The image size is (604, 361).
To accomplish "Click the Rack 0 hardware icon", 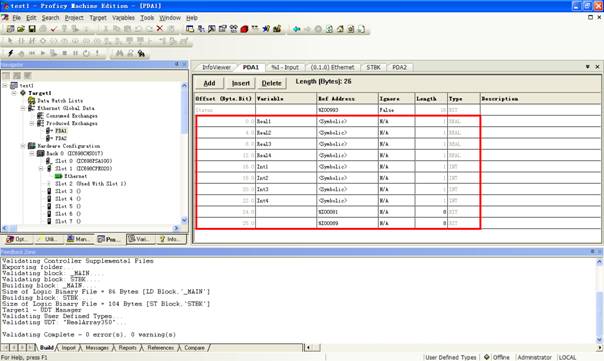I will coord(40,153).
